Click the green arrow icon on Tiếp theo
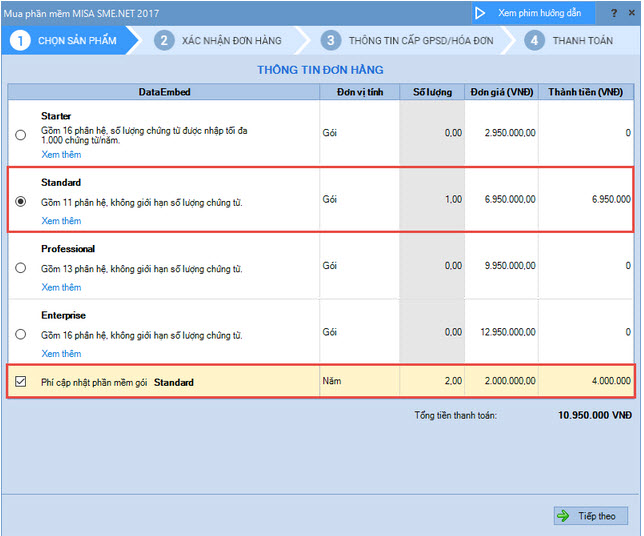Image resolution: width=644 pixels, height=536 pixels. (x=564, y=516)
